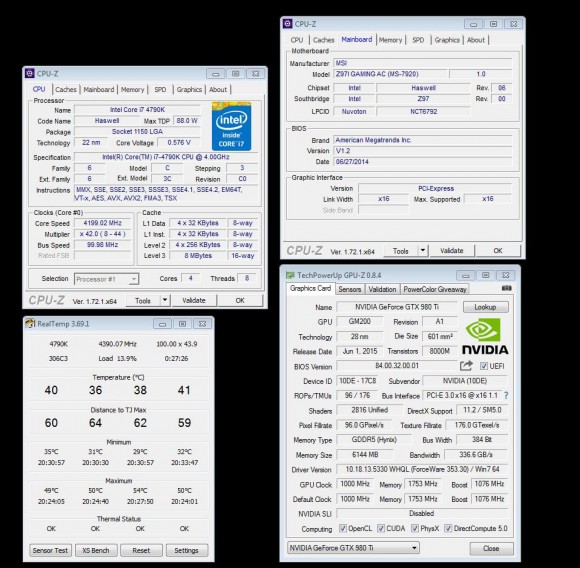Image resolution: width=580 pixels, height=568 pixels.
Task: Click the GPU name field showing GTX 980 Ti
Action: [397, 307]
